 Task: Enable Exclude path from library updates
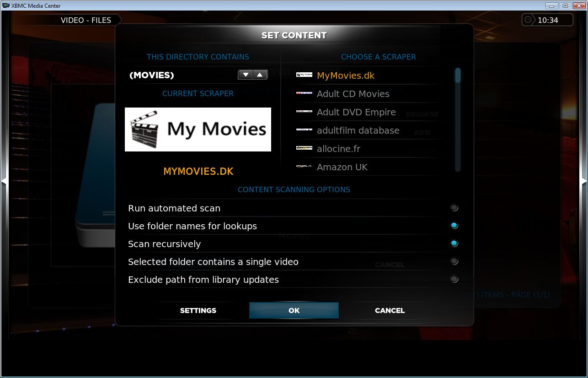pyautogui.click(x=454, y=279)
